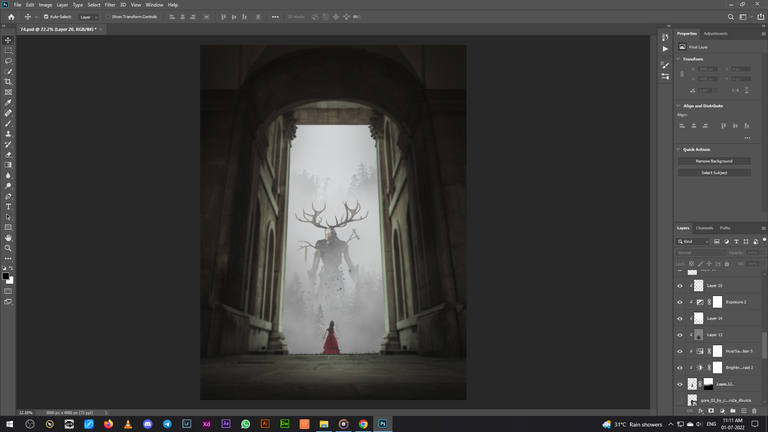This screenshot has height=432, width=768.
Task: Add a layer mask icon
Action: (x=711, y=411)
